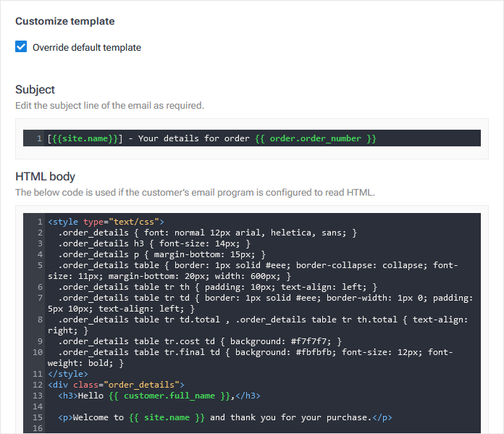Image resolution: width=504 pixels, height=434 pixels.
Task: Click the Subject section heading
Action: coord(35,89)
